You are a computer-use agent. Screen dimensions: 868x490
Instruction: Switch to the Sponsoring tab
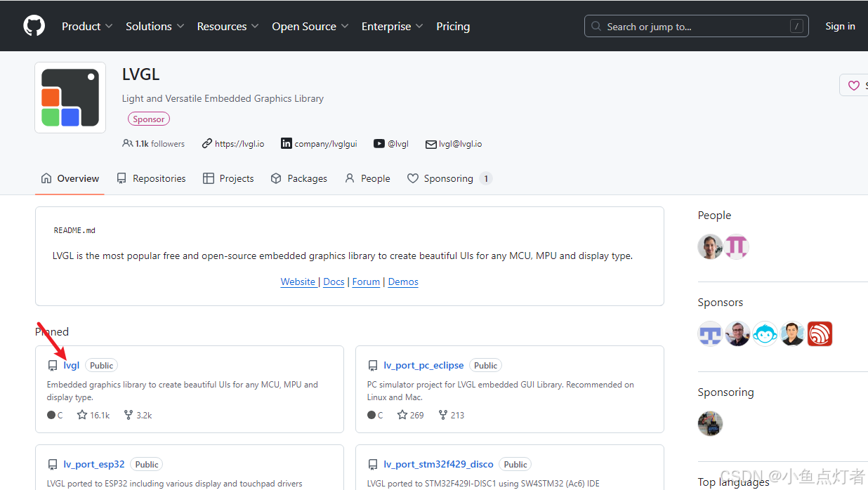click(x=449, y=178)
